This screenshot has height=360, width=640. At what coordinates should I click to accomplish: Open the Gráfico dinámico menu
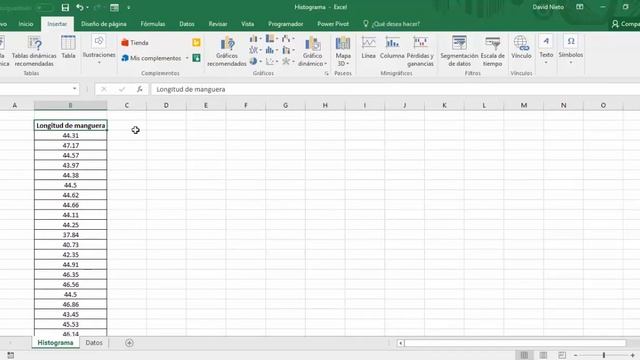[x=312, y=51]
